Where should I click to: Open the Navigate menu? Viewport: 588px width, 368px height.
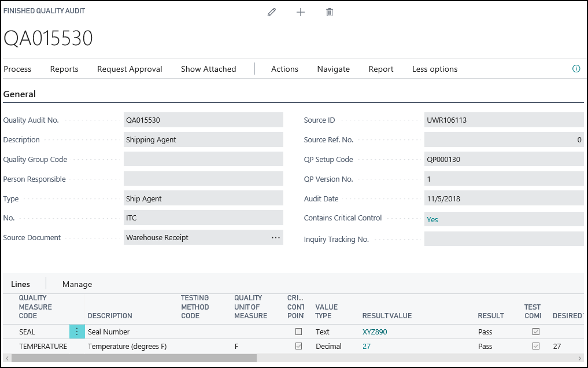tap(333, 69)
